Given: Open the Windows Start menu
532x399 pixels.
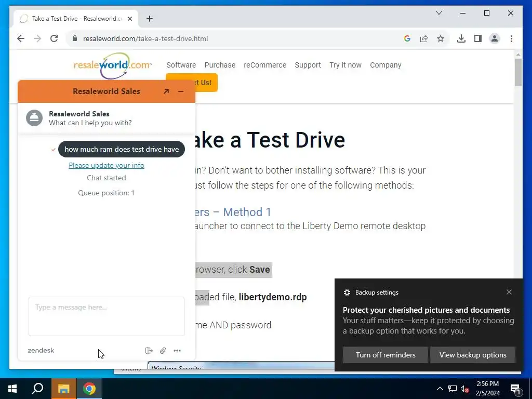Looking at the screenshot, I should 12,389.
